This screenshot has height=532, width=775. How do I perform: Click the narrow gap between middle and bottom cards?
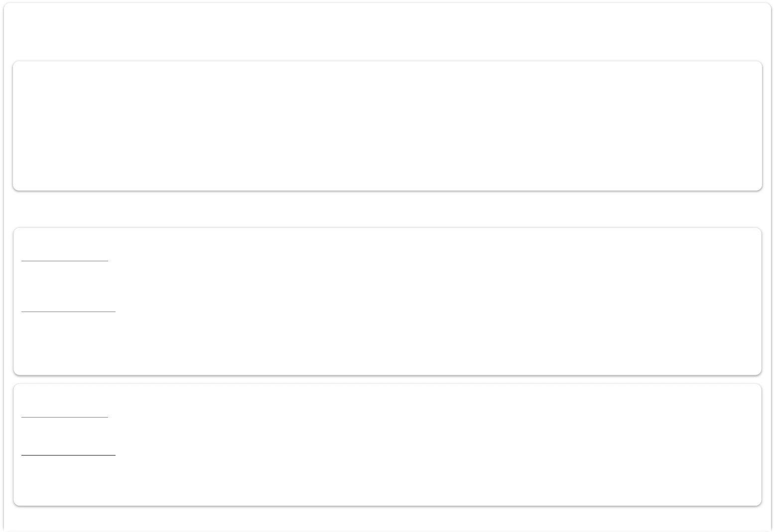[387, 379]
